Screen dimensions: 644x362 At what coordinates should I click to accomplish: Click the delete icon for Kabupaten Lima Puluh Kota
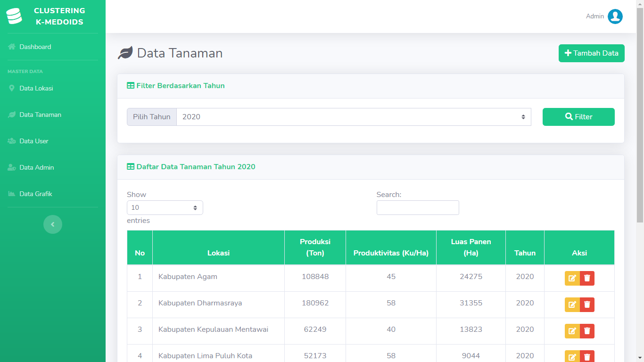(587, 357)
